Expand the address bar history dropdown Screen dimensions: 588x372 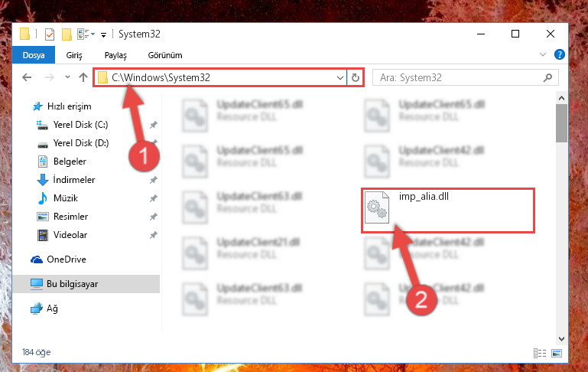click(x=340, y=78)
